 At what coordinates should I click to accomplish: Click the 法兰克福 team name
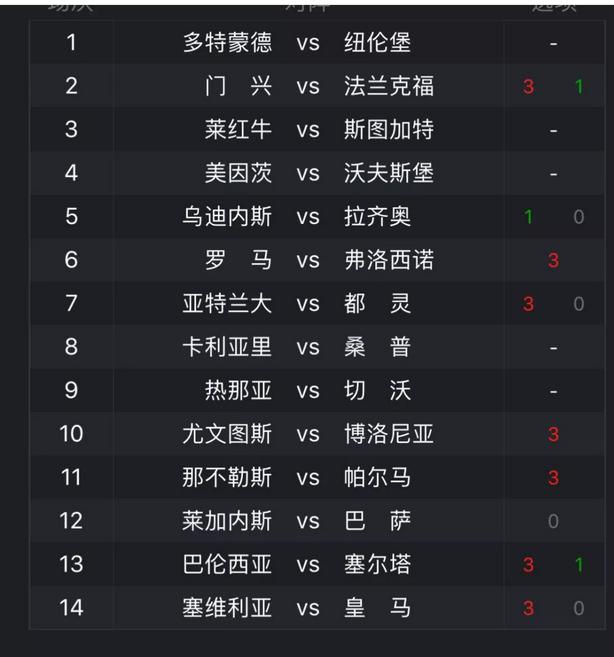tap(389, 86)
